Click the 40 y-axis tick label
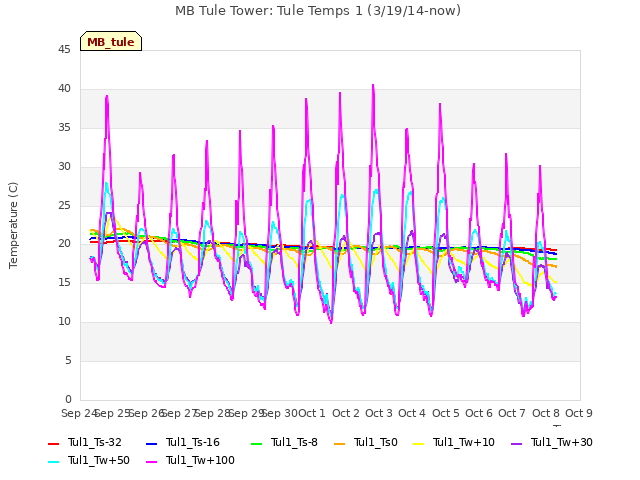The image size is (640, 480). point(64,89)
